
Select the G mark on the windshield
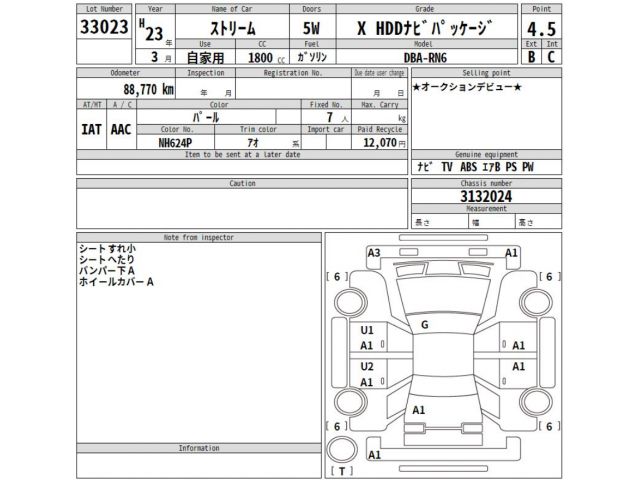[424, 325]
